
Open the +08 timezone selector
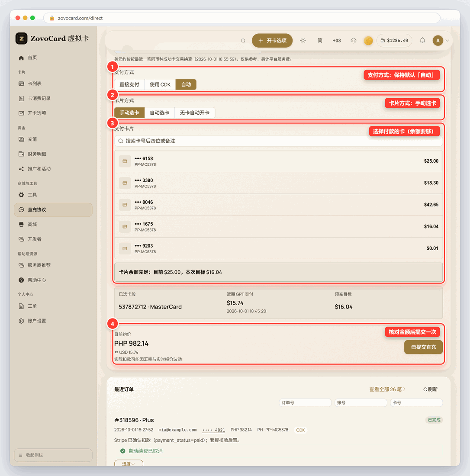(x=336, y=41)
